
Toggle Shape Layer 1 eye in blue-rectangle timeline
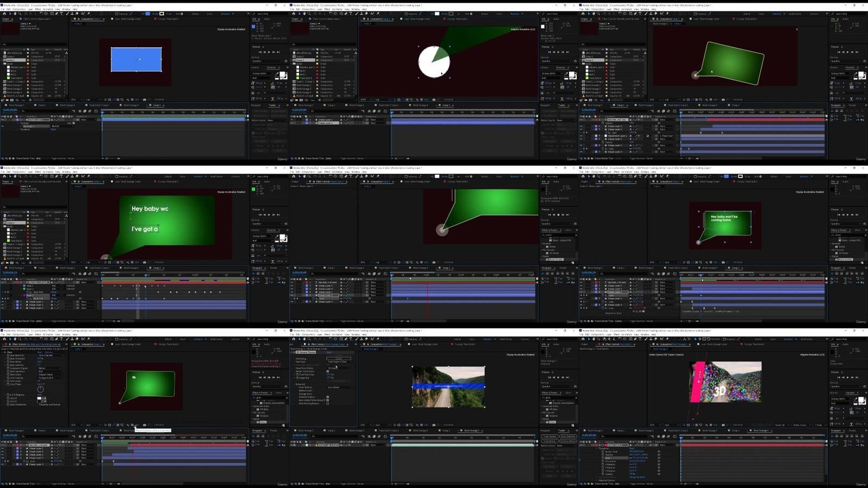coord(2,119)
